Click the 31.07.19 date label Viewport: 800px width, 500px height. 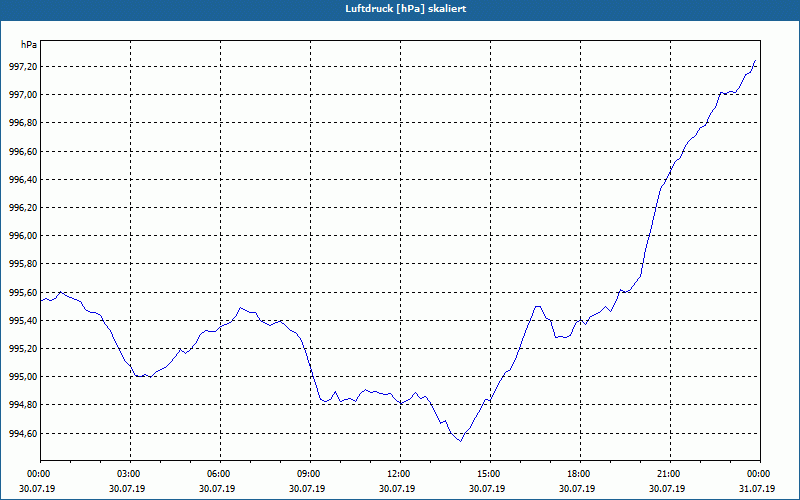[757, 488]
